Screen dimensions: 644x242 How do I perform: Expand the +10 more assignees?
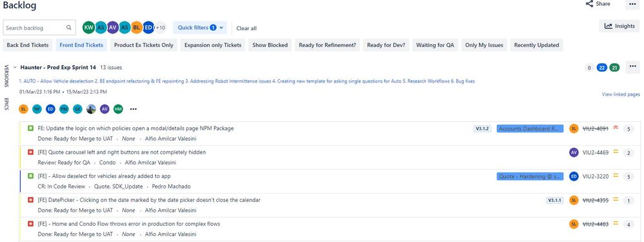pos(160,28)
